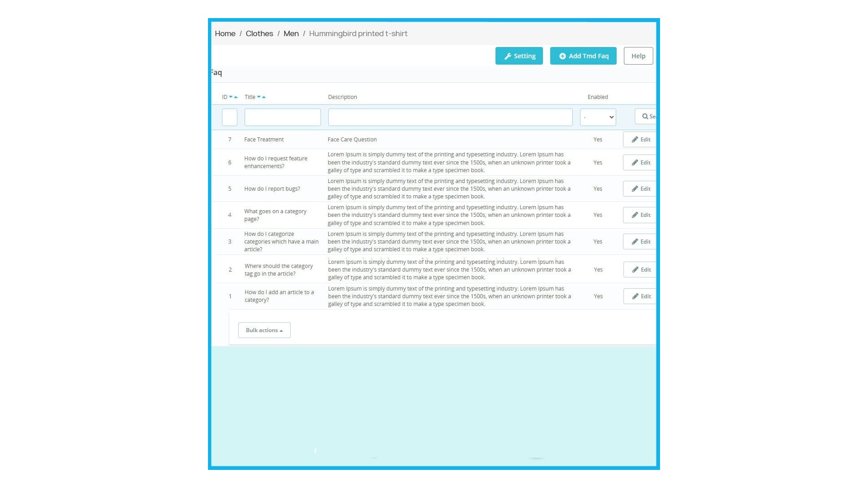Focus the ID filter input box
Viewport: 868px width, 488px height.
tap(230, 117)
